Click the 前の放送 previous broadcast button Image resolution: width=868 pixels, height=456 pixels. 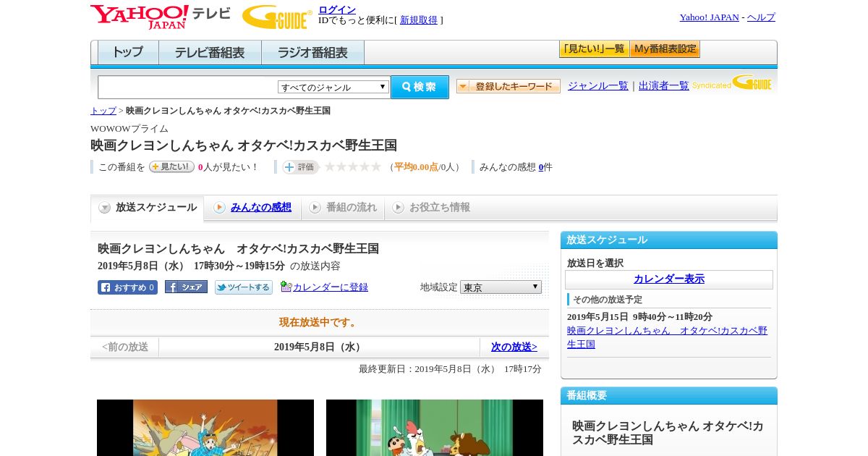[x=125, y=347]
